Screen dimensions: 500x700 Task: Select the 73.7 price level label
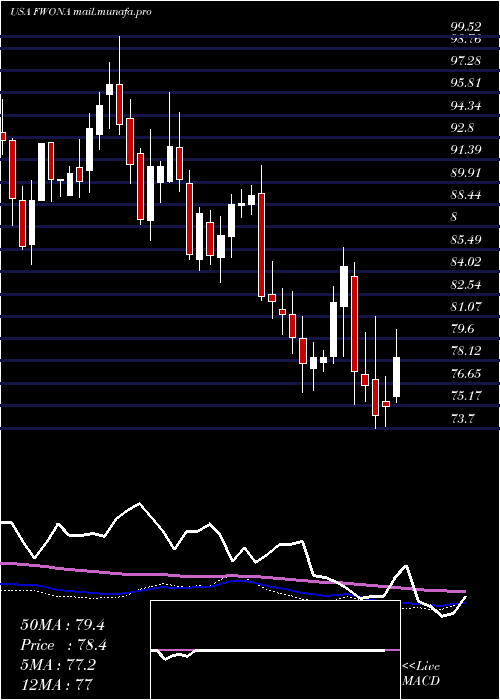[x=462, y=419]
